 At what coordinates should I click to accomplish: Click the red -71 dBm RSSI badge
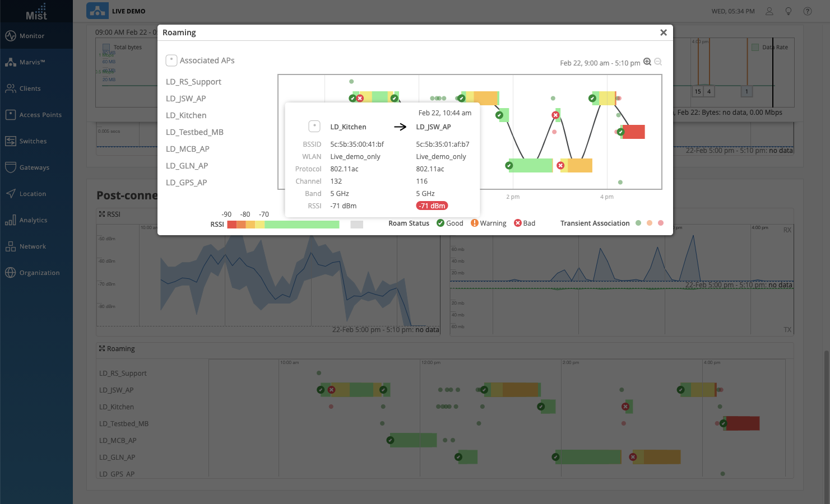tap(432, 206)
